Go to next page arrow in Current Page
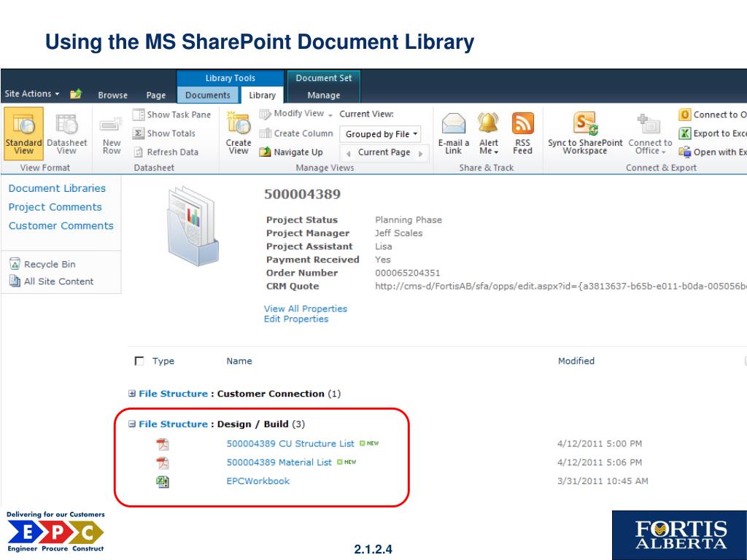Viewport: 747px width, 560px height. click(x=421, y=153)
